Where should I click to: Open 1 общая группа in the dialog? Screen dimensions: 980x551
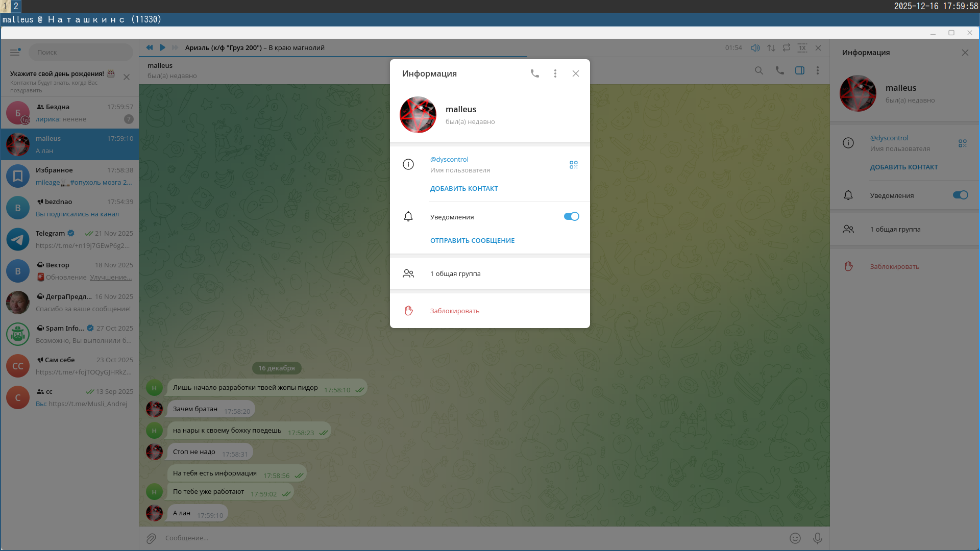click(455, 273)
